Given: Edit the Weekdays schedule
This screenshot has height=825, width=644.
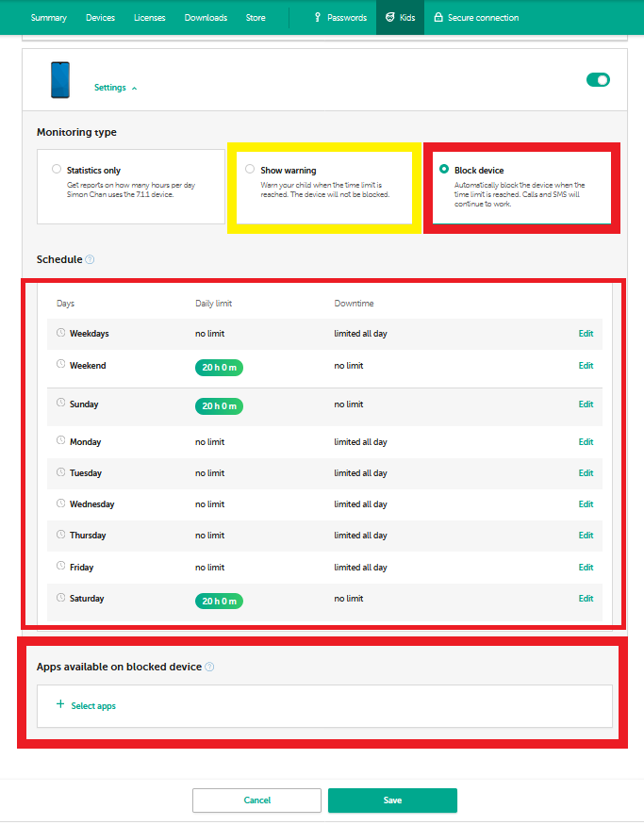Looking at the screenshot, I should (586, 334).
